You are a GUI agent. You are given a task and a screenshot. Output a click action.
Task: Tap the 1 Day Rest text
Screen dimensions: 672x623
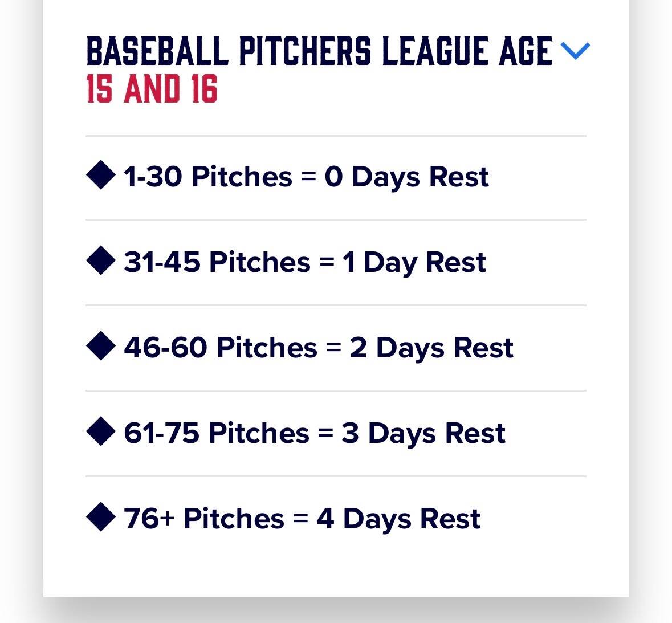click(x=414, y=262)
